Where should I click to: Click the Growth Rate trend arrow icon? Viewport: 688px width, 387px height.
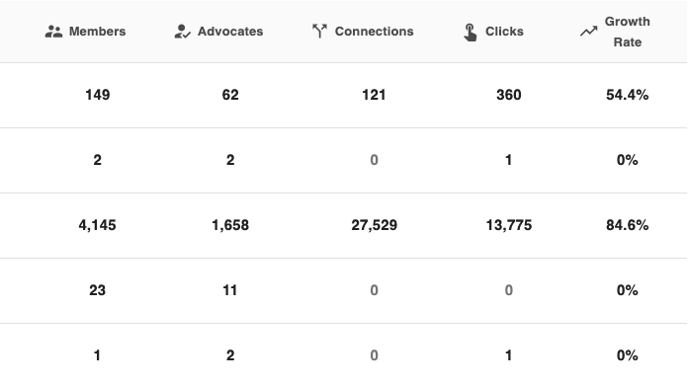point(589,32)
